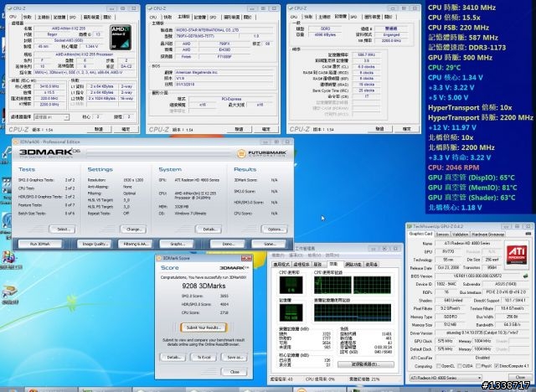Screen dimensions: 536x392
Task: Switch to the Validation tab in GPU-Z
Action: pos(460,234)
